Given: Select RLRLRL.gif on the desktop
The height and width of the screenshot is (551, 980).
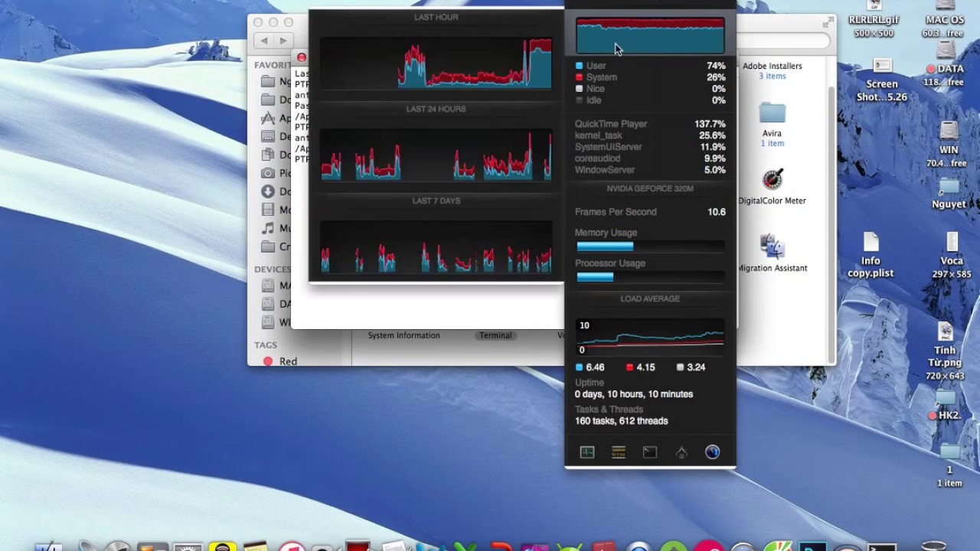Looking at the screenshot, I should tap(874, 20).
